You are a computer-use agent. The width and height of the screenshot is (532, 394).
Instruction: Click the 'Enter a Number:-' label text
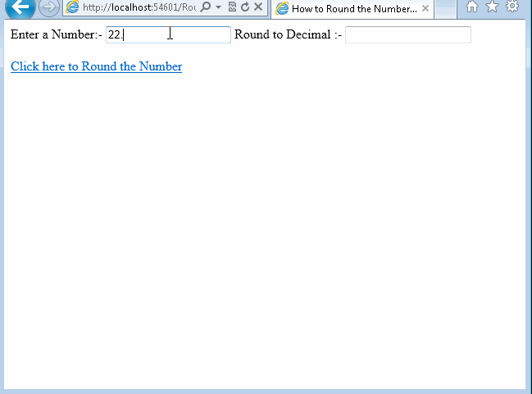[57, 34]
